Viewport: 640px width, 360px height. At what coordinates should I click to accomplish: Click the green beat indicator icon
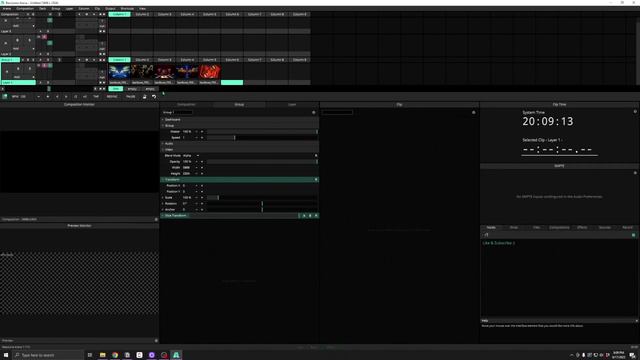coord(4,97)
